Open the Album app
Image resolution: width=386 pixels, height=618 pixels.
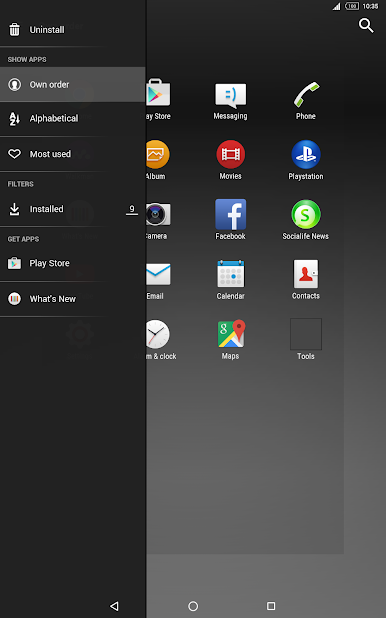(x=157, y=160)
